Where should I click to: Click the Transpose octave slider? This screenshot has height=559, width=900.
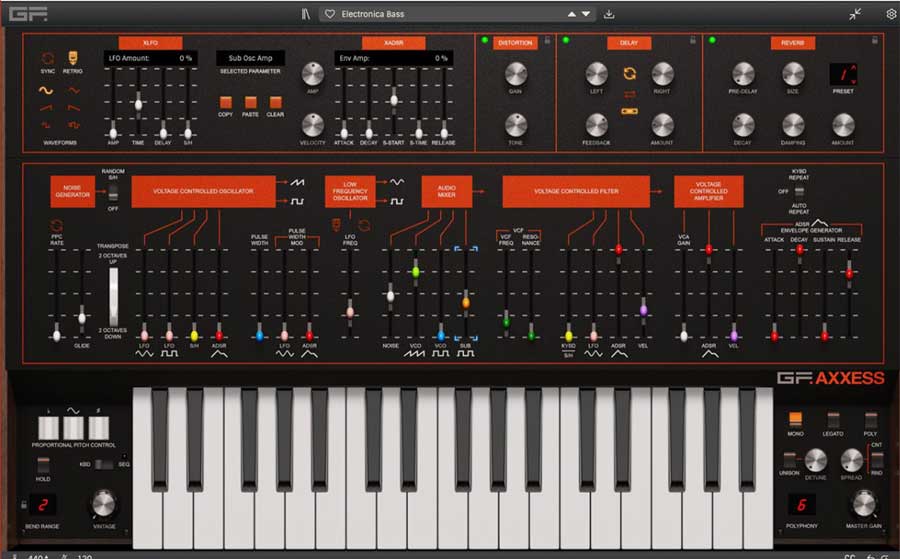point(114,296)
